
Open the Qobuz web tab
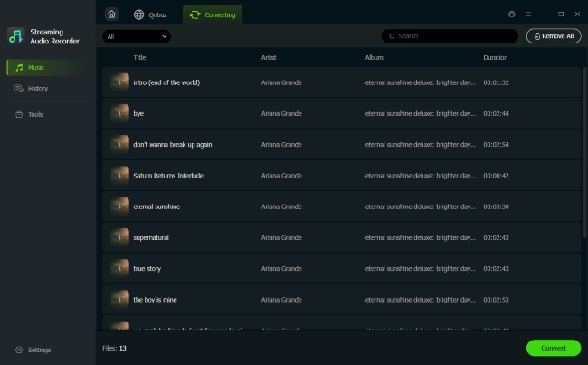click(x=150, y=14)
